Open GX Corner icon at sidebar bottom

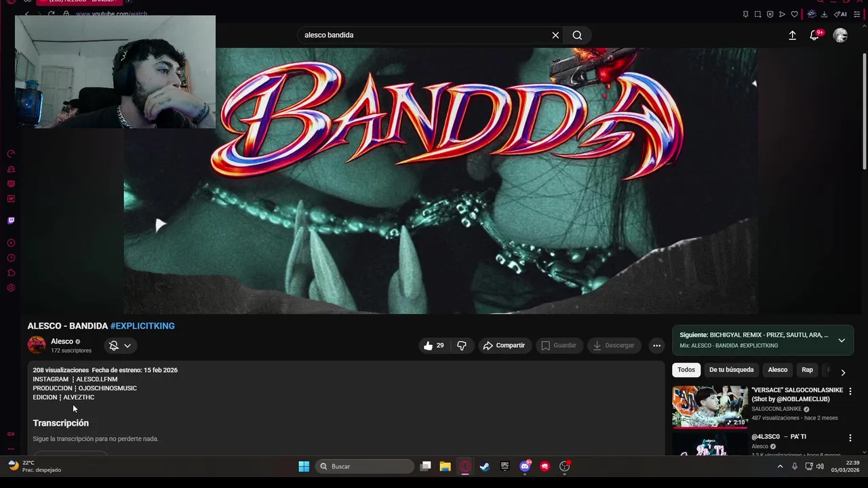11,434
